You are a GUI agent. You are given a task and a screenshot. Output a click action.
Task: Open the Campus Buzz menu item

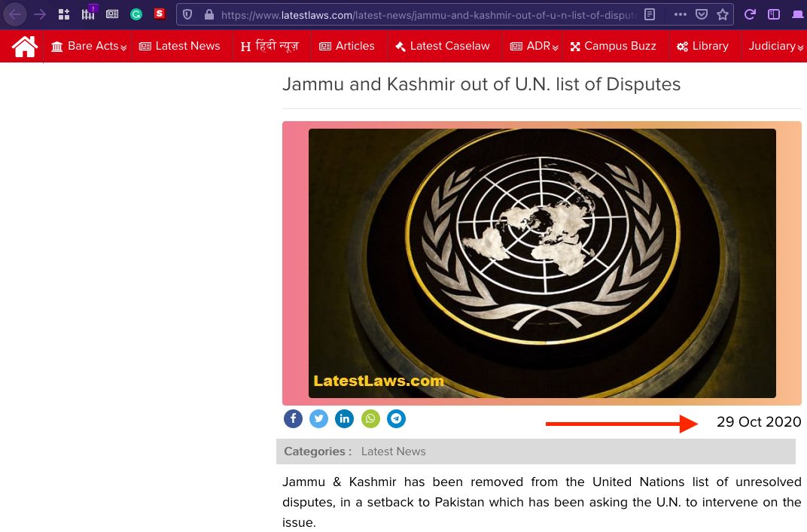[613, 47]
